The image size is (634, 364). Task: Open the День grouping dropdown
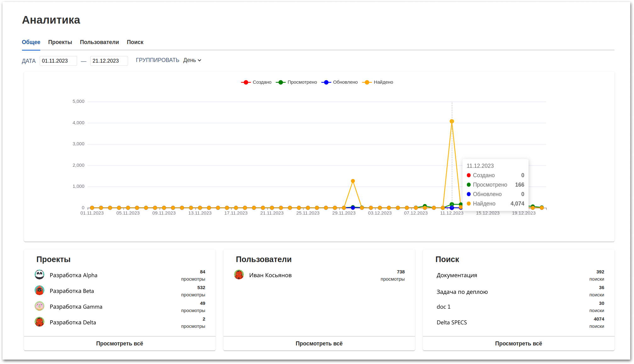pyautogui.click(x=192, y=60)
